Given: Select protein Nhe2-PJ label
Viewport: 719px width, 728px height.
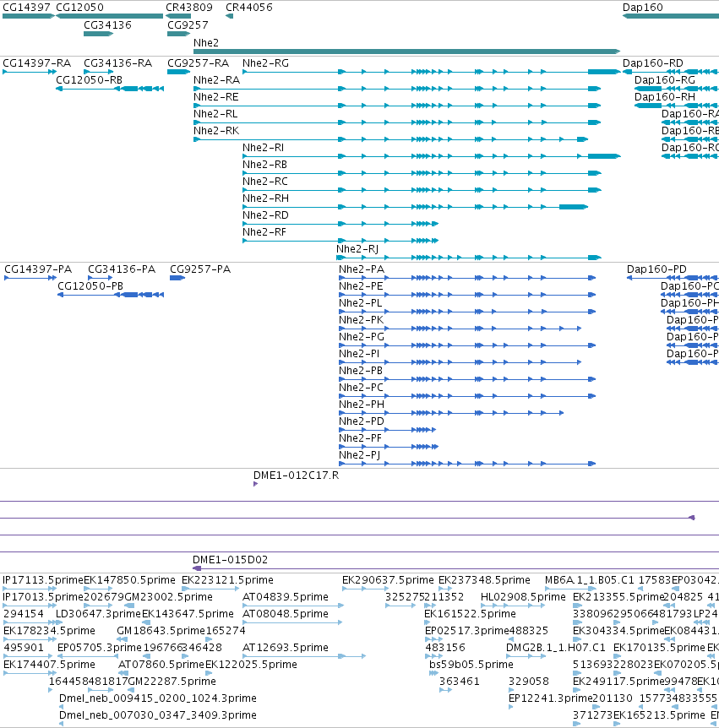Looking at the screenshot, I should [360, 455].
